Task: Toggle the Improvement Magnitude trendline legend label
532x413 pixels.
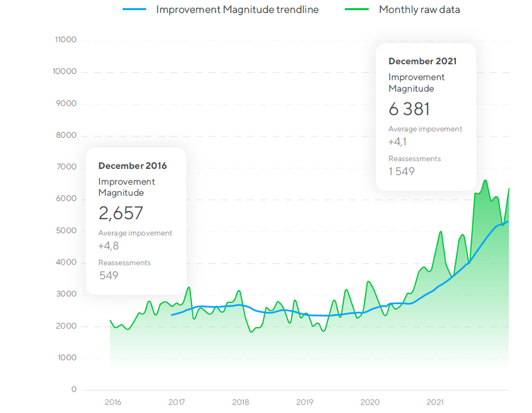Action: click(x=237, y=10)
